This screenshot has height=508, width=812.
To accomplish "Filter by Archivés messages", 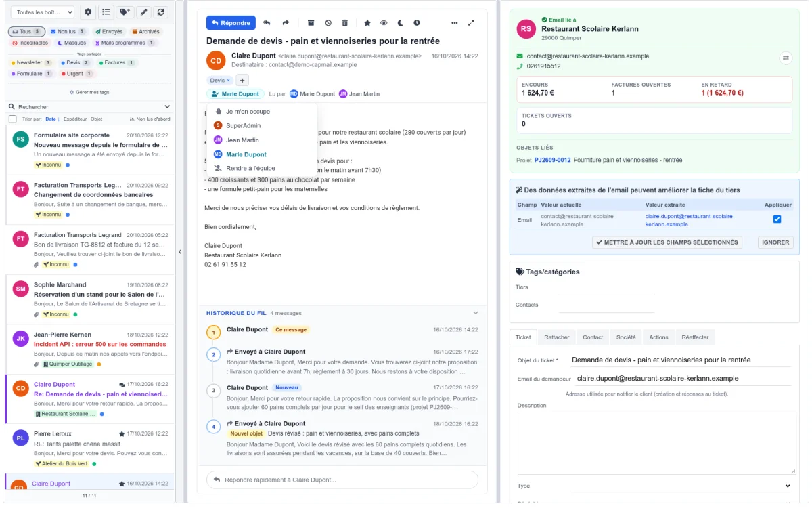I will (145, 32).
